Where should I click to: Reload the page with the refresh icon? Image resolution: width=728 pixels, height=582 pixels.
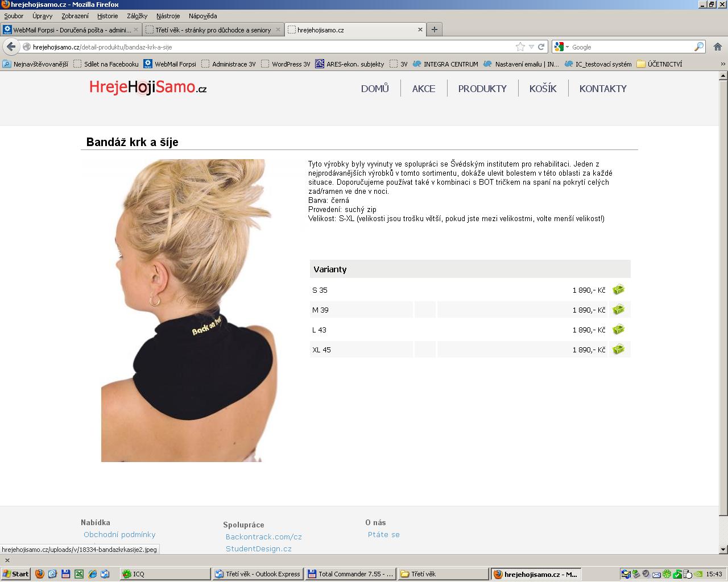click(x=541, y=47)
